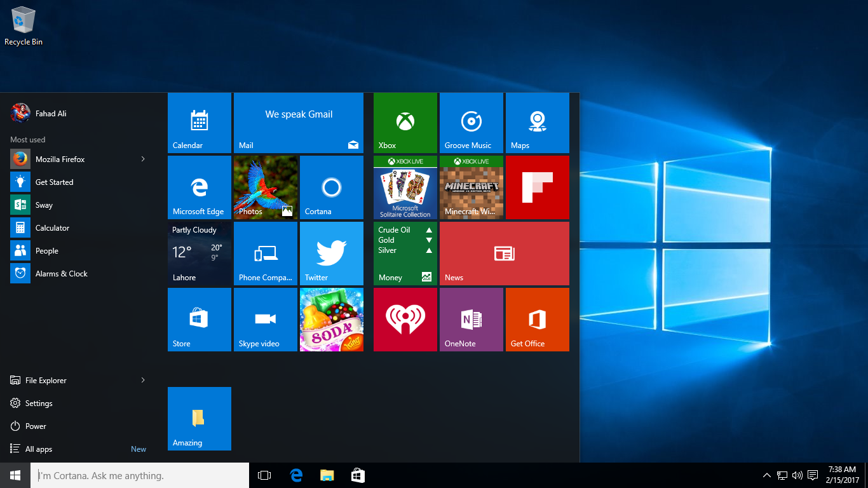868x488 pixels.
Task: Launch the Microsoft Edge tile
Action: [x=200, y=187]
